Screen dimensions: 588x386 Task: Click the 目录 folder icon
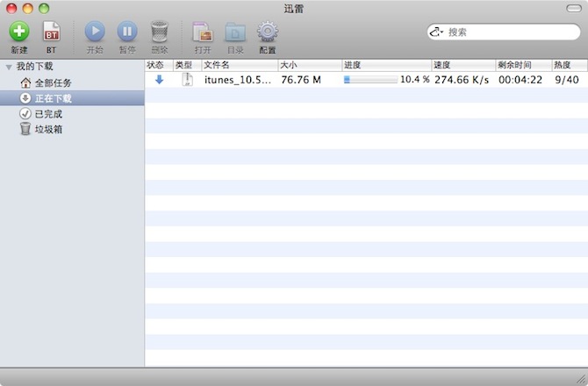point(235,32)
